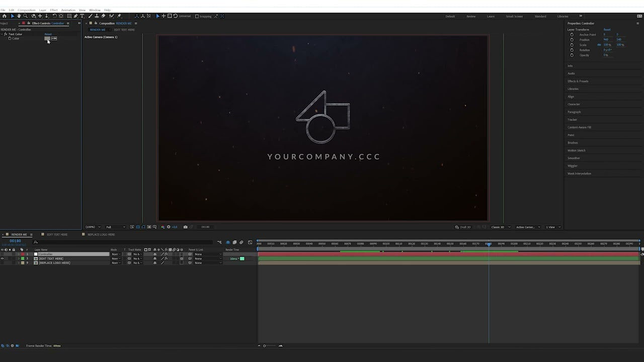Choose the Pen tool from the toolbar

[x=75, y=16]
